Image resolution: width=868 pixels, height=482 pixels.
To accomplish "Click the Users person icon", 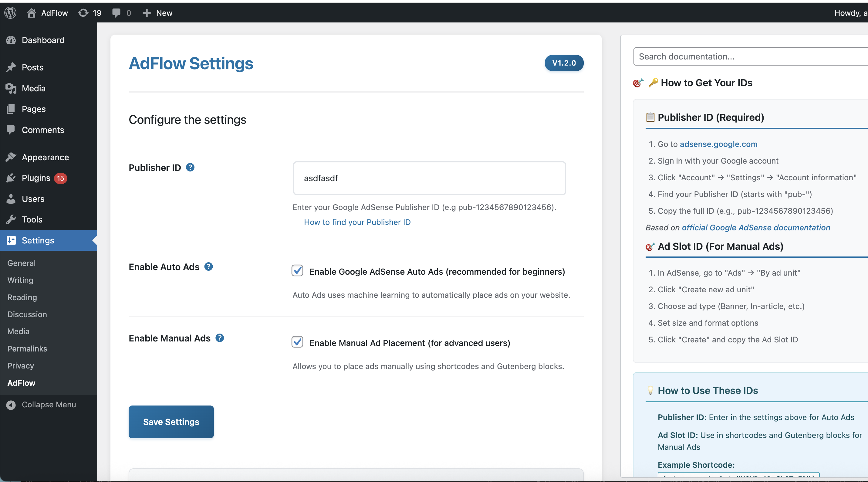I will pos(11,199).
